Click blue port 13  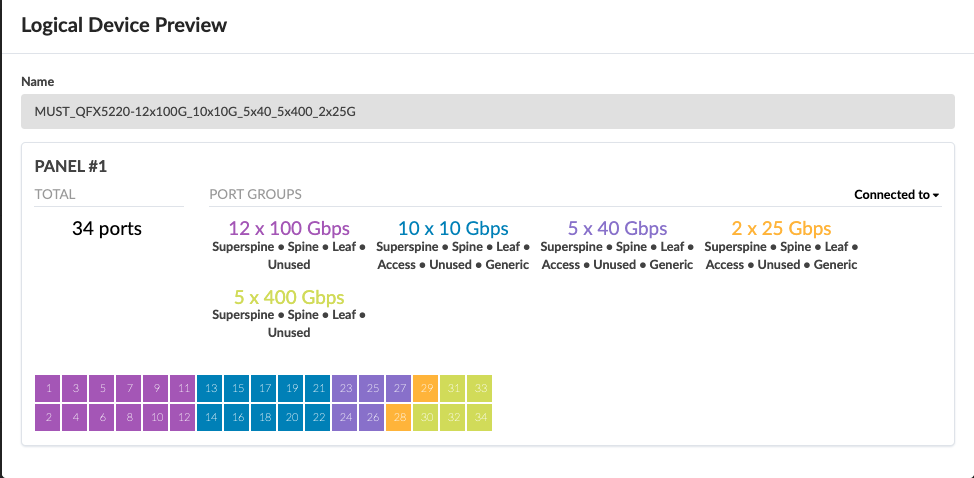[x=211, y=389]
